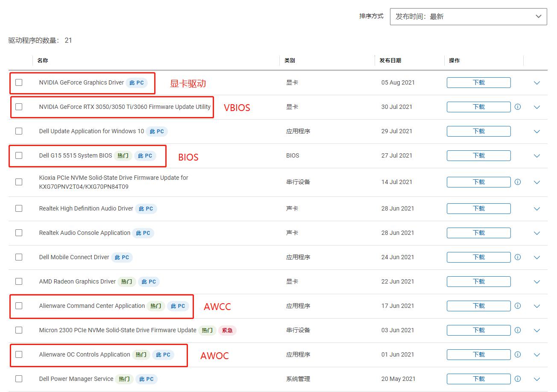Click info icon for Alienware Command Center row
The width and height of the screenshot is (557, 392).
[x=518, y=306]
